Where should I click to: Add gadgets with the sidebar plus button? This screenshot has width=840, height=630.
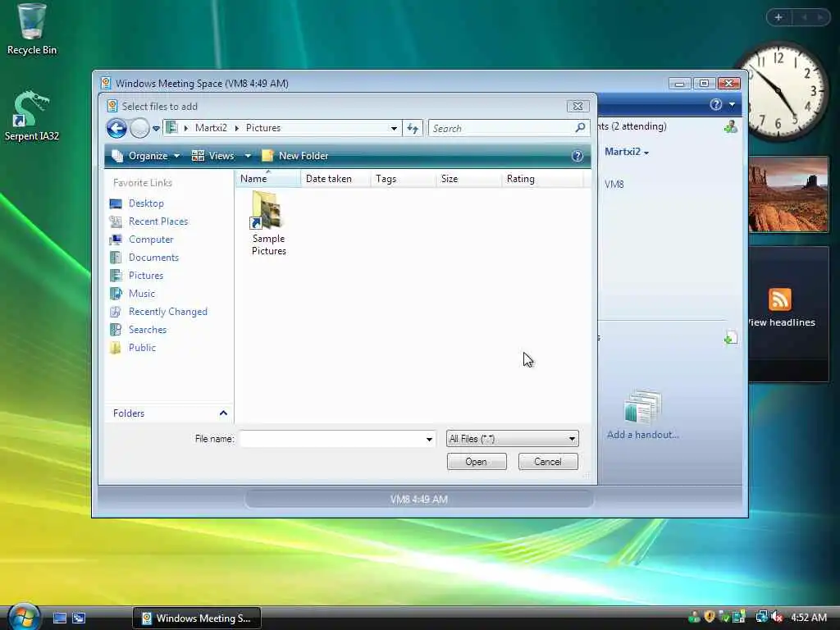[778, 17]
